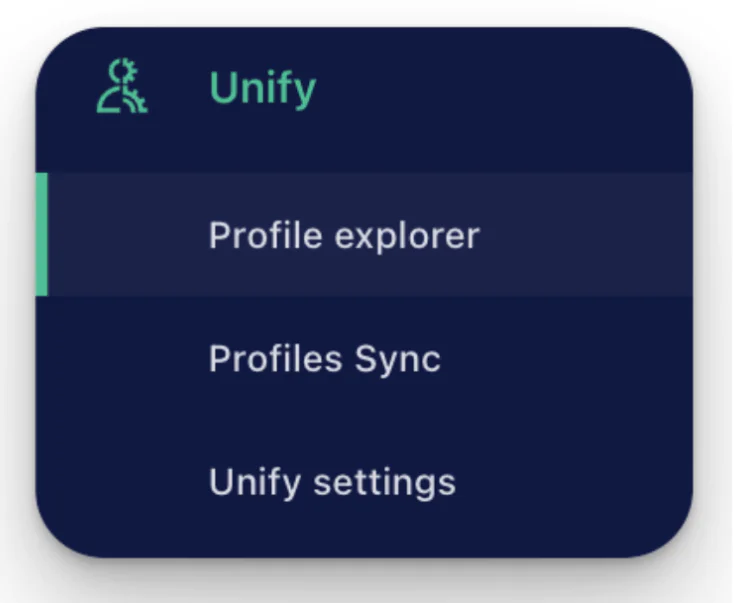Click the Unify person-gear icon
This screenshot has height=603, width=734.
point(122,86)
